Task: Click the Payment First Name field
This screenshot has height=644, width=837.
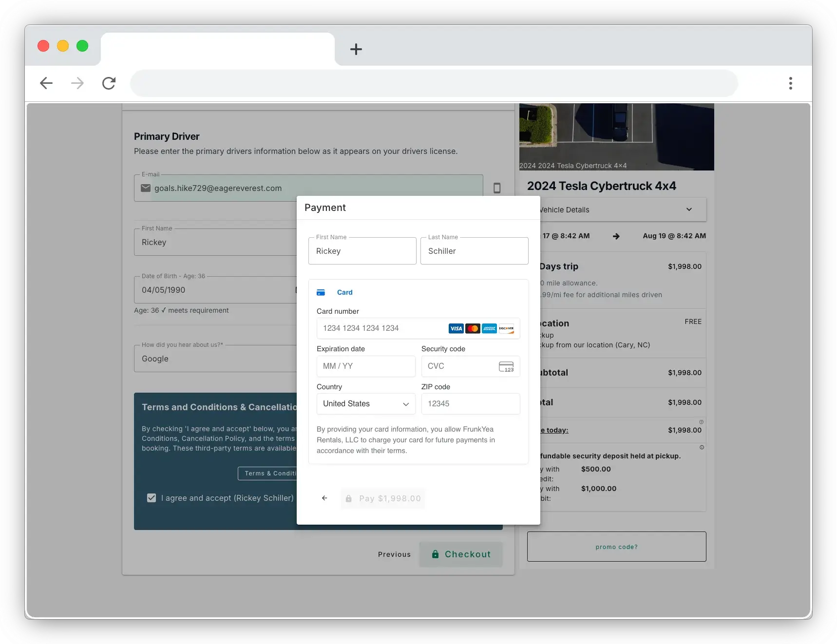Action: click(362, 251)
